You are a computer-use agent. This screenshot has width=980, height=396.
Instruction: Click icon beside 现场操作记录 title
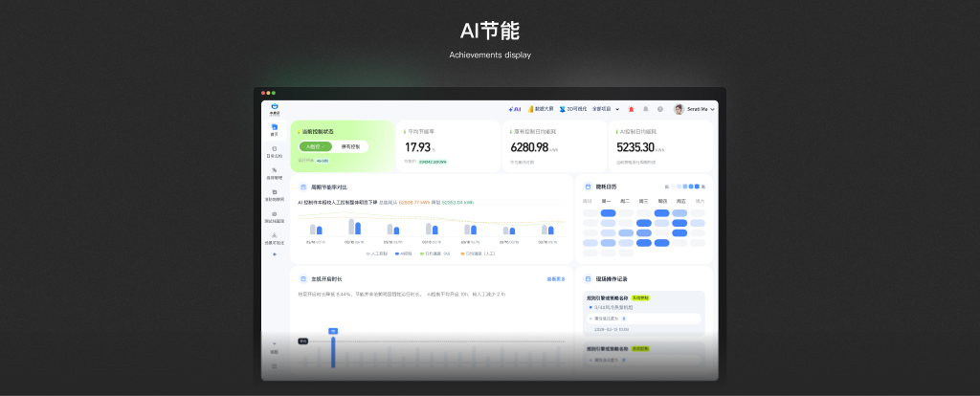(588, 278)
